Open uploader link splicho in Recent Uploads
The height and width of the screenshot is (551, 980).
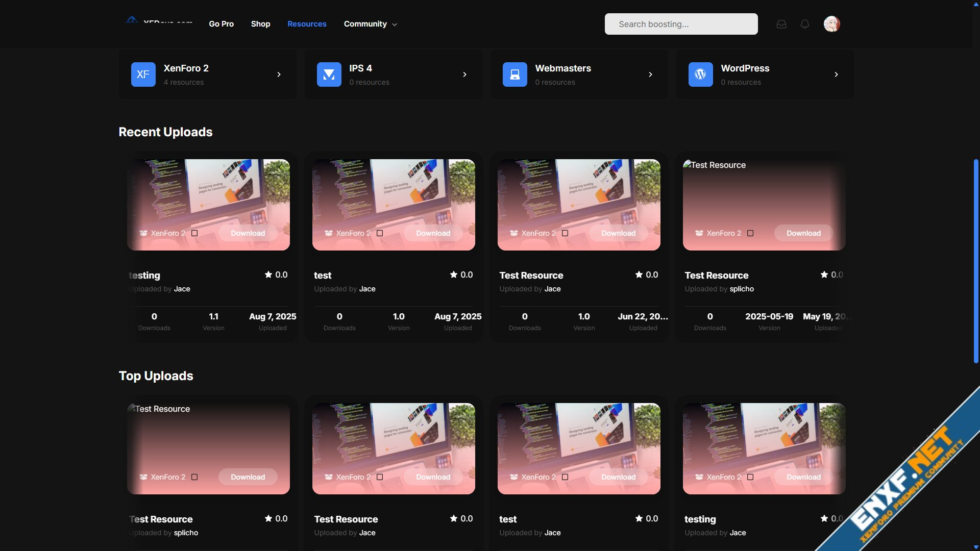(741, 289)
